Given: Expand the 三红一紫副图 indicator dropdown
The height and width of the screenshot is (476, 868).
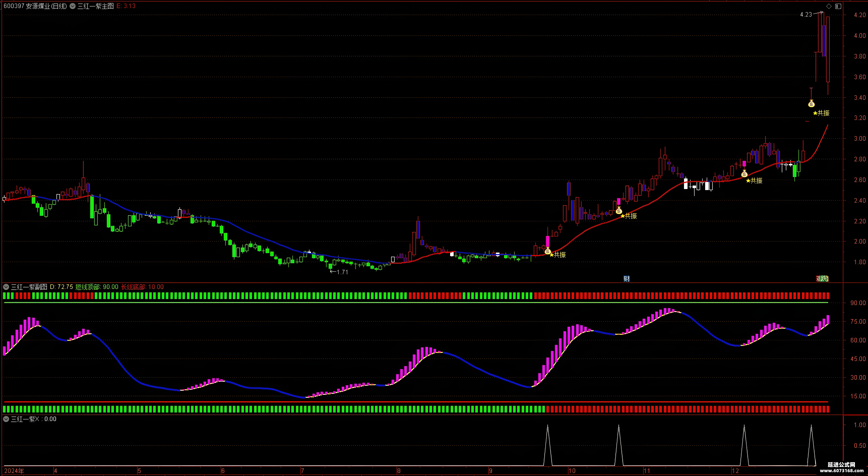Looking at the screenshot, I should point(6,287).
